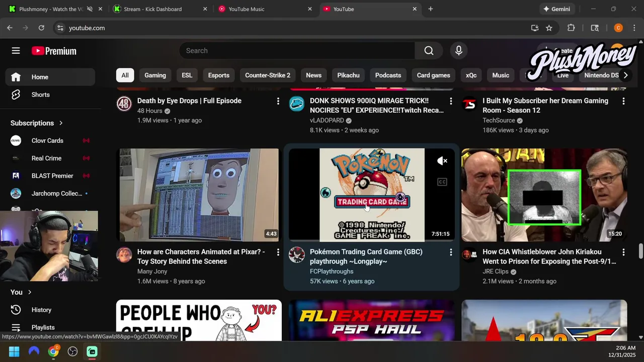The image size is (644, 362).
Task: Open options for CIA Whistleblower video
Action: point(623,252)
